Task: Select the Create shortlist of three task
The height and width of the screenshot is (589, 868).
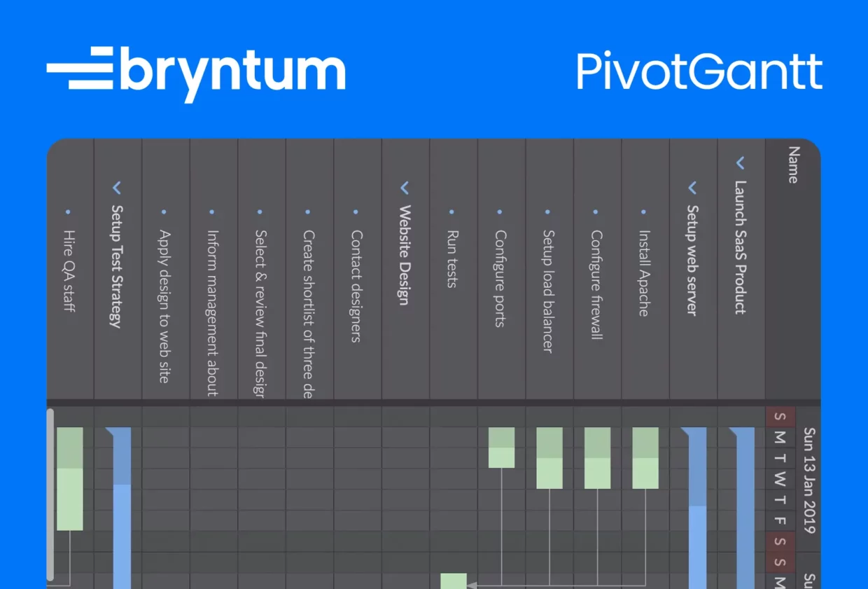Action: tap(309, 269)
